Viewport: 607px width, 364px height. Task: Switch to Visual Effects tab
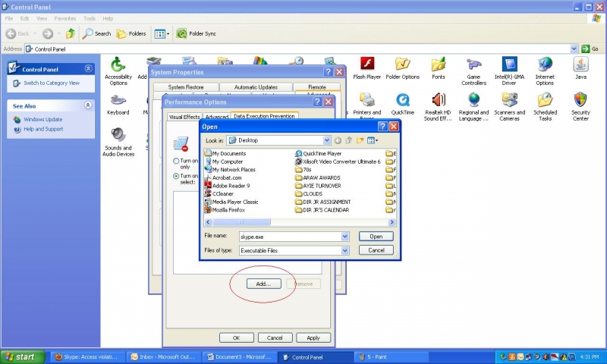[184, 117]
